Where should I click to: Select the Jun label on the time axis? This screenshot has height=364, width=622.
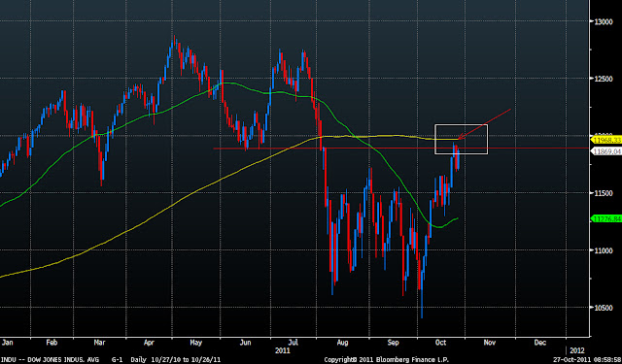245,343
